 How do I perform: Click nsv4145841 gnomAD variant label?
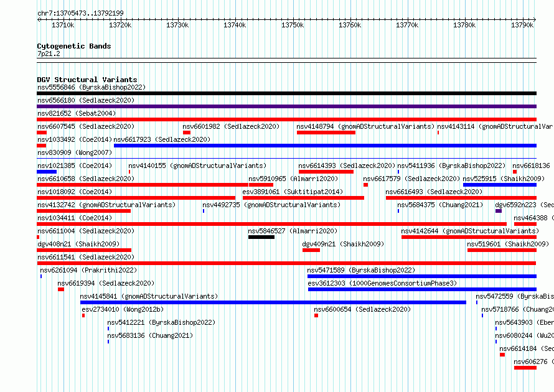(149, 296)
